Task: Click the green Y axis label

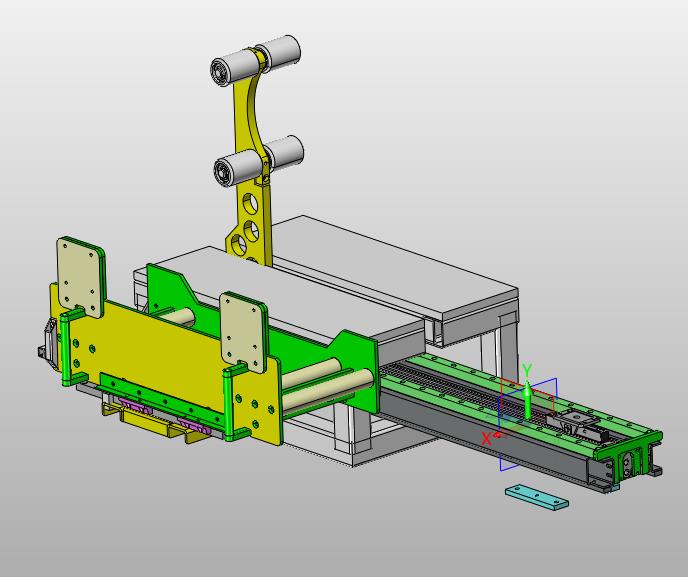Action: [x=527, y=370]
